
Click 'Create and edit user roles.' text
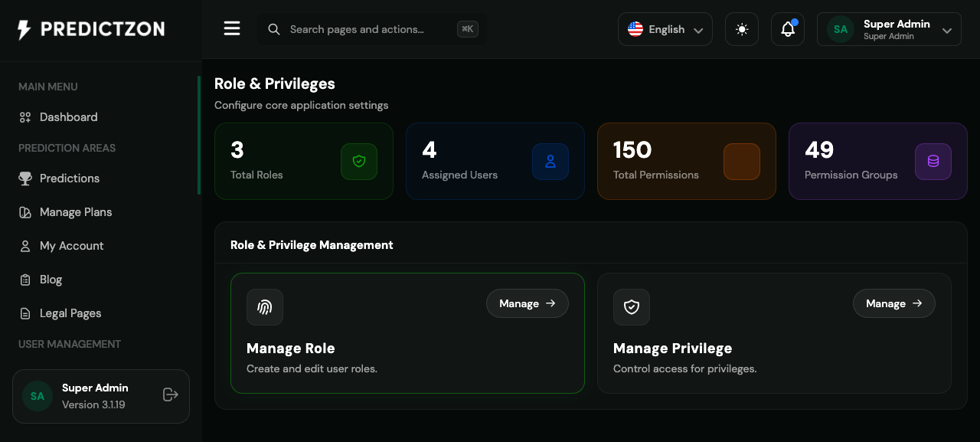click(312, 368)
